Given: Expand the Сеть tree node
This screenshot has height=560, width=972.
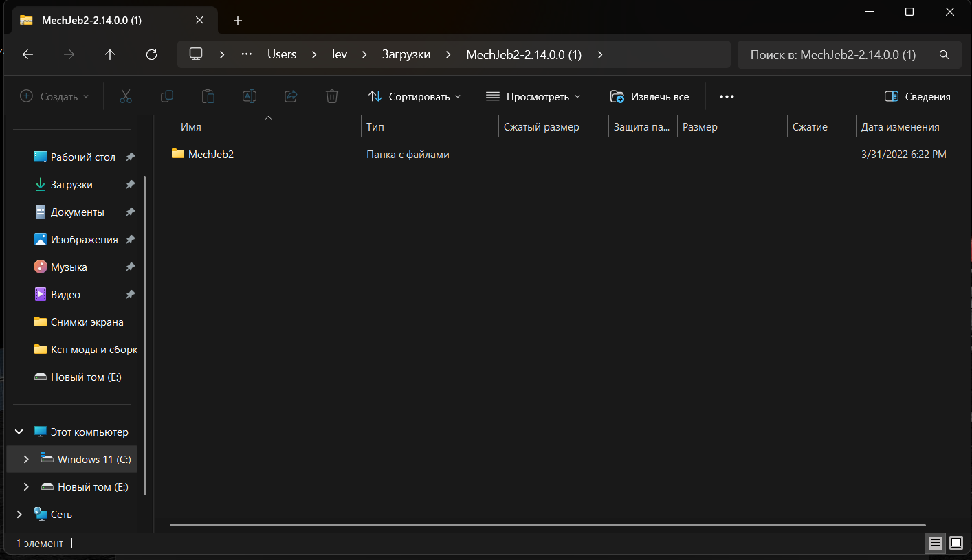Looking at the screenshot, I should tap(20, 514).
